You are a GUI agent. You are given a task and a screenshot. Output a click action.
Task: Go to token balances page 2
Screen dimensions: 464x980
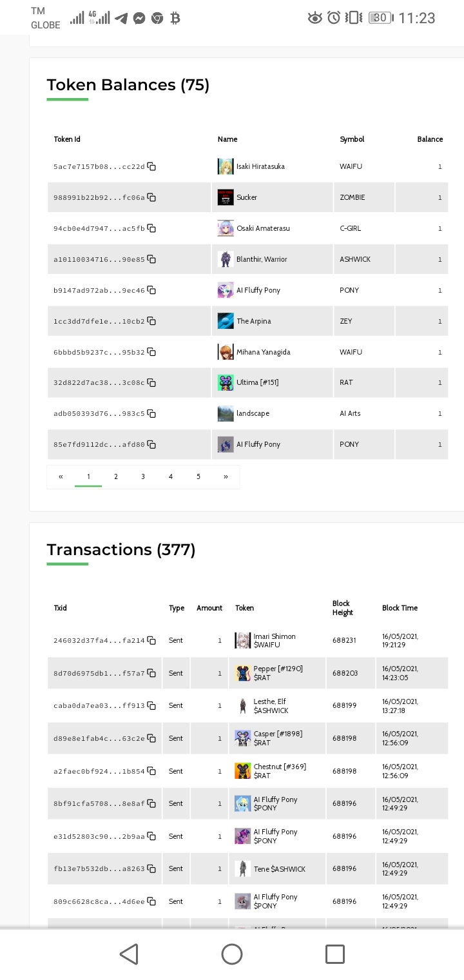point(116,476)
